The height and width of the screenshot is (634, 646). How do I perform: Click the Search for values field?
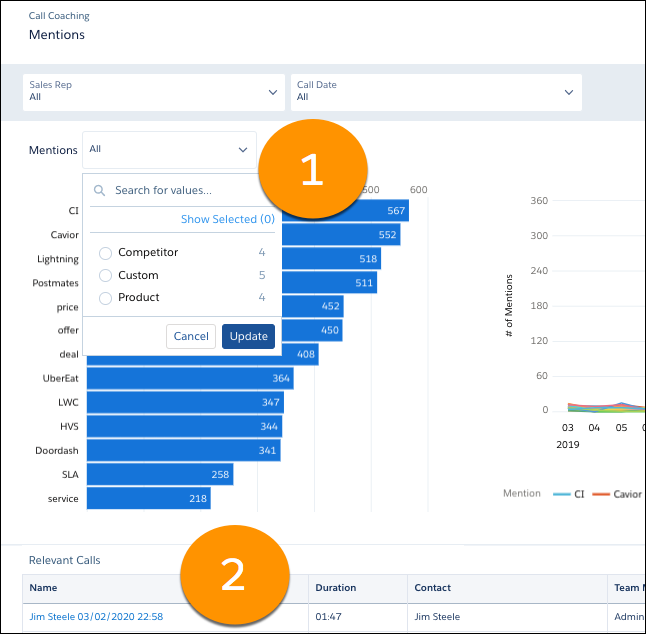[185, 190]
